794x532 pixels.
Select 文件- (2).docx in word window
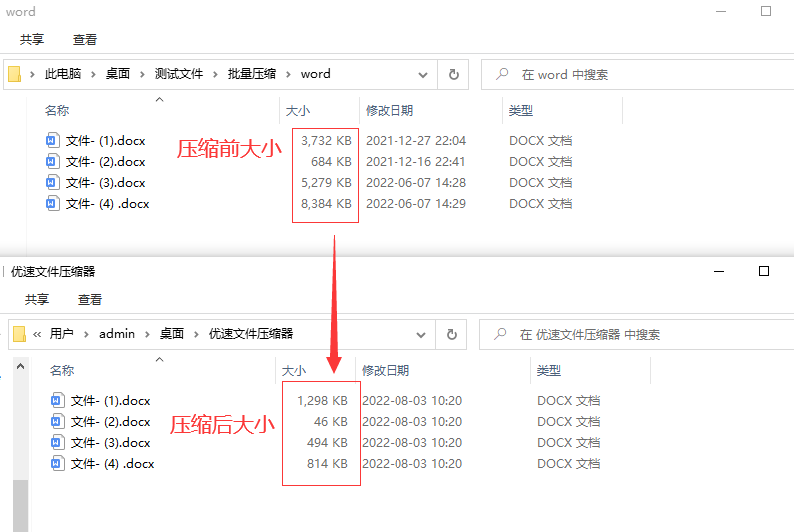pos(105,162)
